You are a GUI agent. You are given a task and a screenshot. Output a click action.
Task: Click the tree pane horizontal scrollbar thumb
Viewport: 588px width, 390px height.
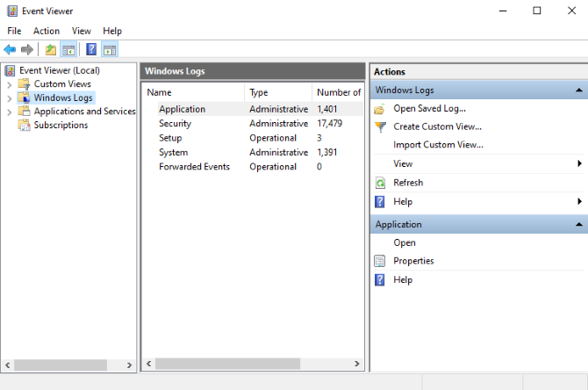(61, 365)
